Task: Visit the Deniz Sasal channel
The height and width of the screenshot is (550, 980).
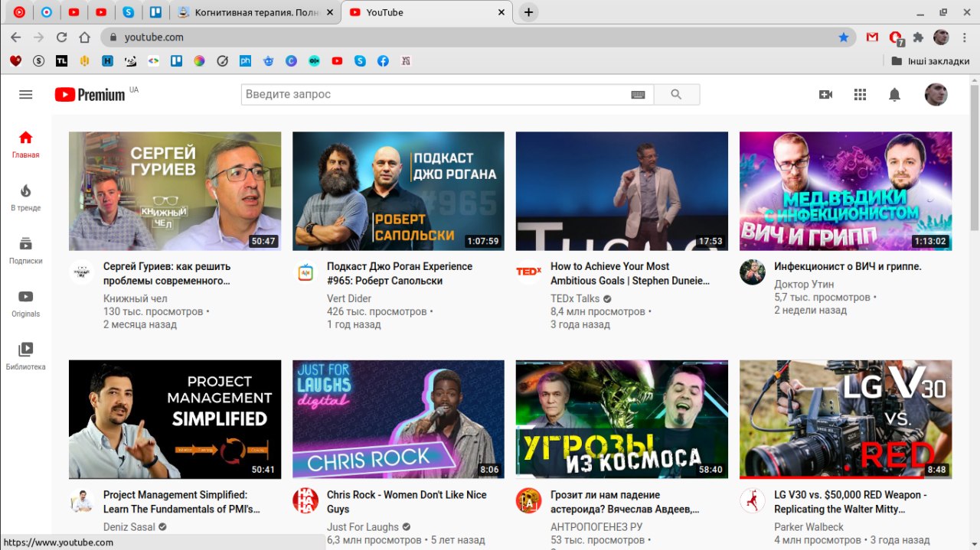Action: [129, 527]
